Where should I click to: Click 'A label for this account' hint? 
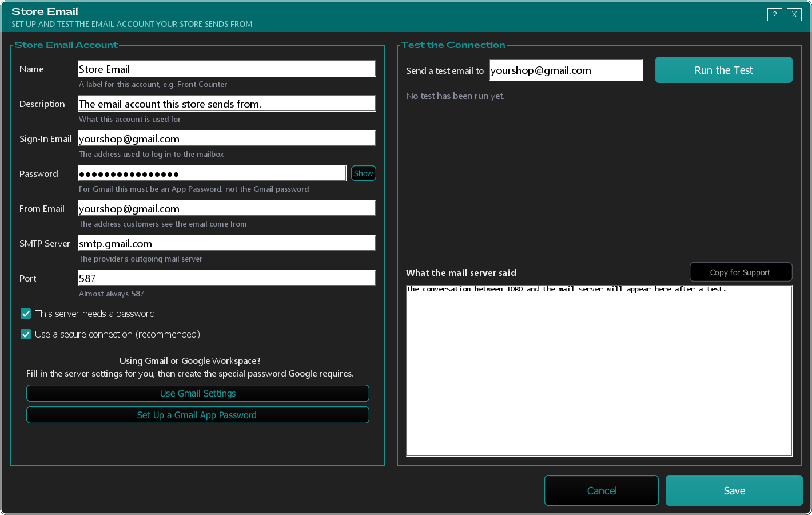tap(153, 84)
